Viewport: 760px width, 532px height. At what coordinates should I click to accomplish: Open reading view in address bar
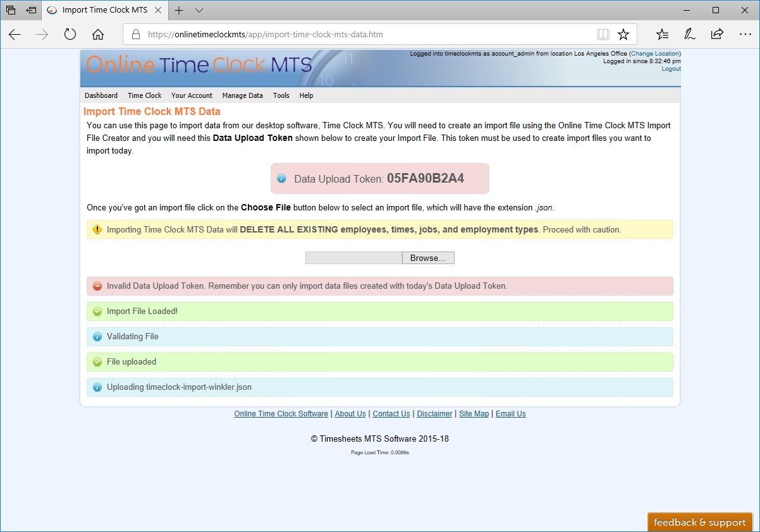(x=603, y=35)
